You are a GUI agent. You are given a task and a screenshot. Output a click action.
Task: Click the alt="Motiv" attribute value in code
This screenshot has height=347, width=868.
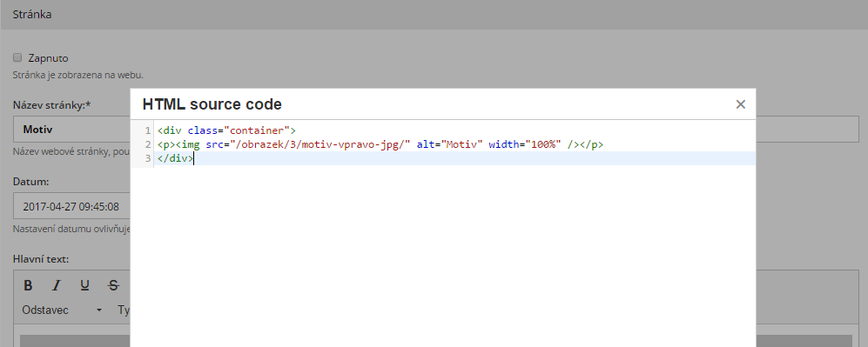[x=464, y=144]
